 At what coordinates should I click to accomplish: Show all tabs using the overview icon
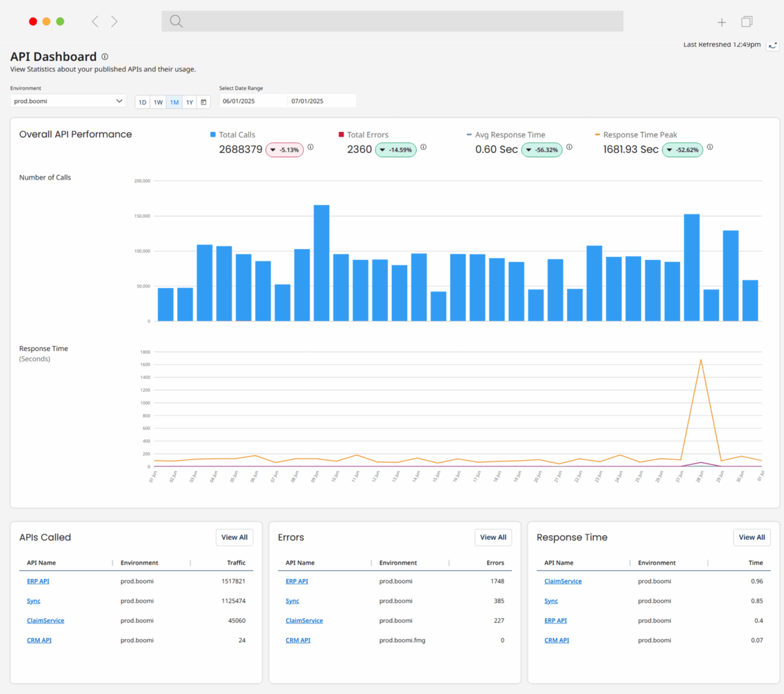[x=747, y=22]
